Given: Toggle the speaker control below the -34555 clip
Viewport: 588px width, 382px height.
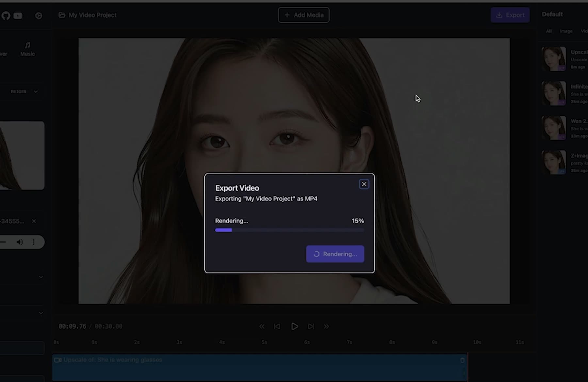Looking at the screenshot, I should pyautogui.click(x=20, y=242).
